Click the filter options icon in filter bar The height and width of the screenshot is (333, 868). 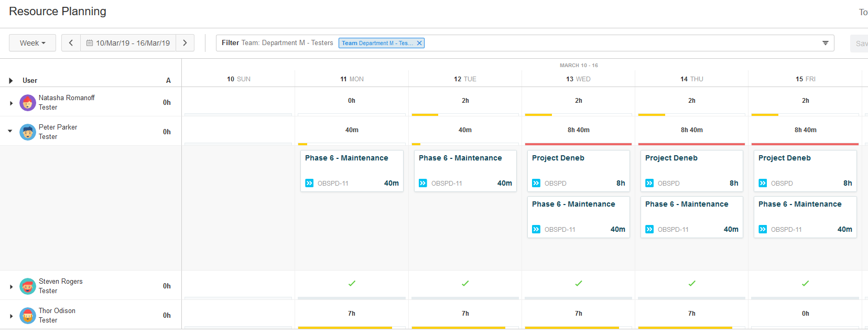pyautogui.click(x=825, y=43)
